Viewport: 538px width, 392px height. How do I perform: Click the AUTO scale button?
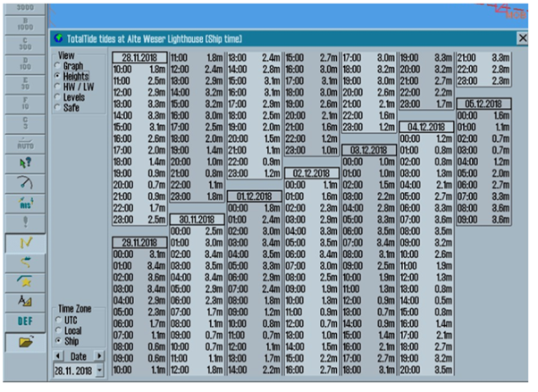point(24,144)
